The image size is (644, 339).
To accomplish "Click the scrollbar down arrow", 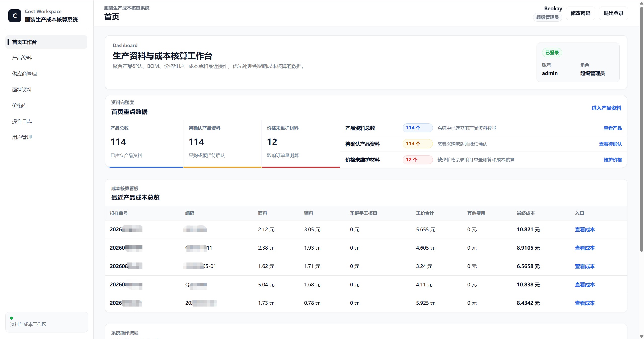I will (641, 336).
